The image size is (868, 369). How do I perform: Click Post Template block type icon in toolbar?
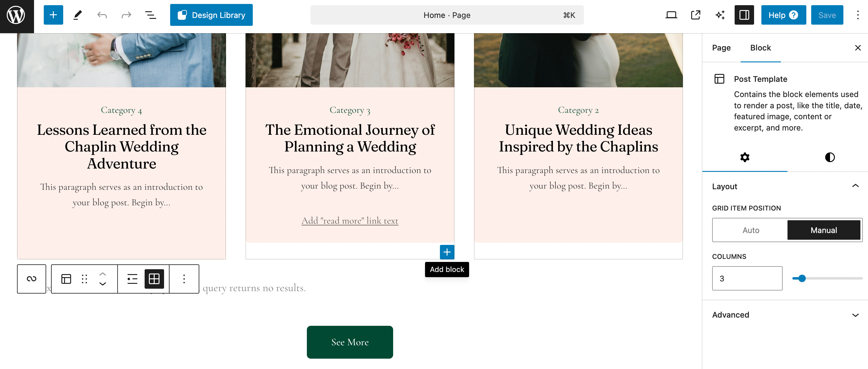pos(66,279)
